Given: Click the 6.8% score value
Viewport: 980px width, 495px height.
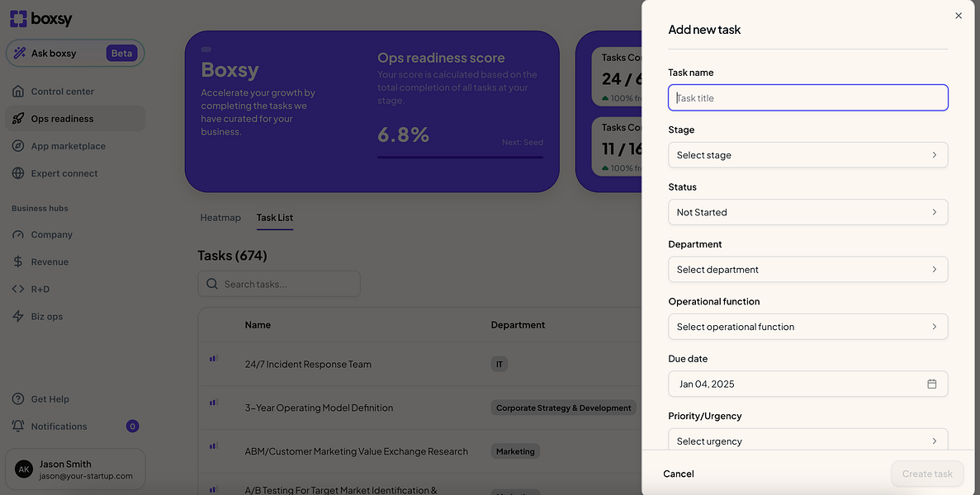Looking at the screenshot, I should pos(403,134).
